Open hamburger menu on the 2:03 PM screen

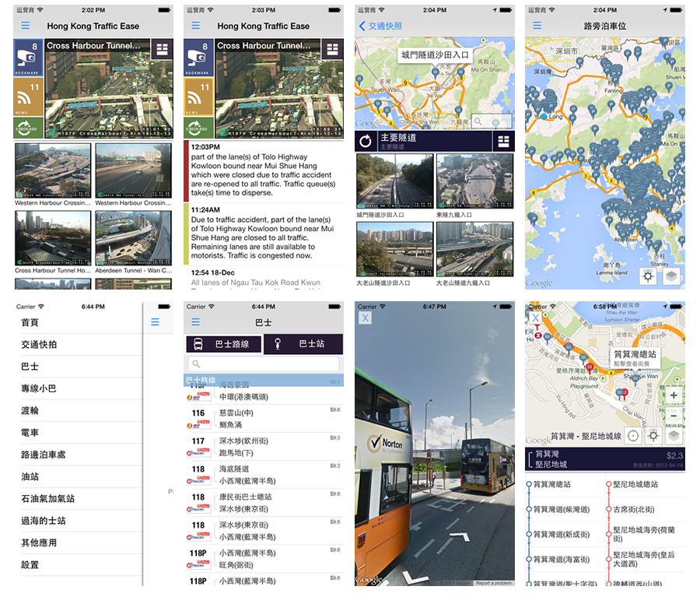point(195,26)
